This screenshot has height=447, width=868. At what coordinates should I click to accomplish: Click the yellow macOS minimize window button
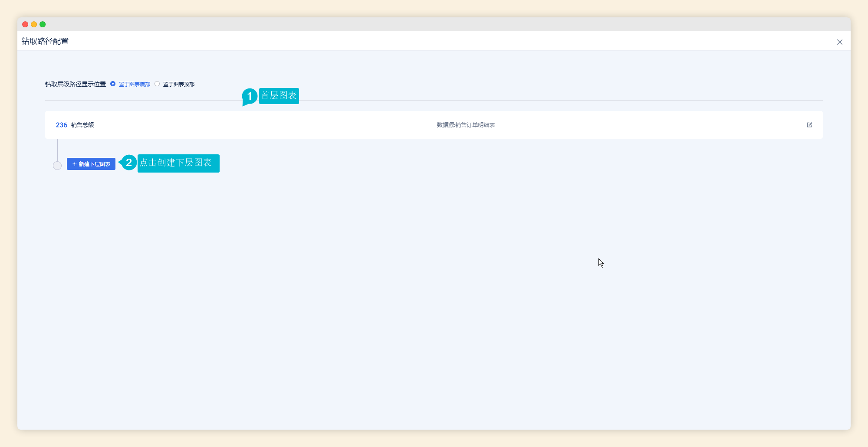pos(34,24)
